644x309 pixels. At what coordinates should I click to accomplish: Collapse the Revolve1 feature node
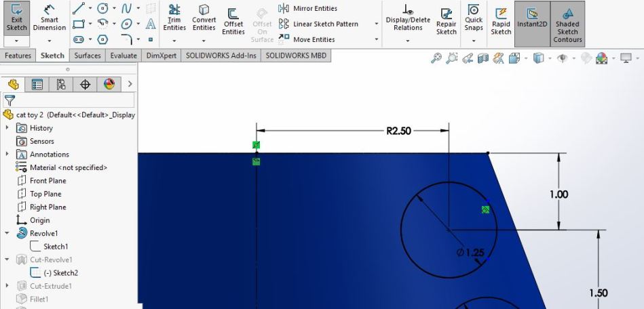click(7, 233)
